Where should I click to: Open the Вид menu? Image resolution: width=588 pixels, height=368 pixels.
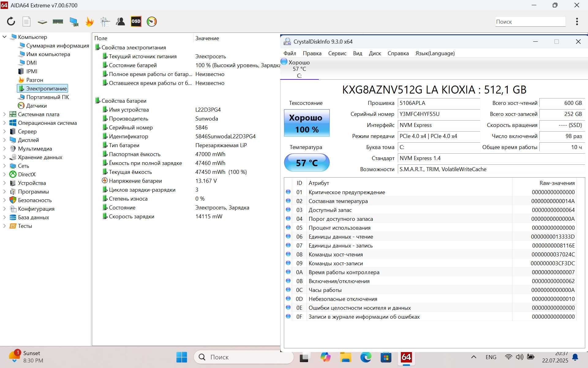click(x=357, y=53)
